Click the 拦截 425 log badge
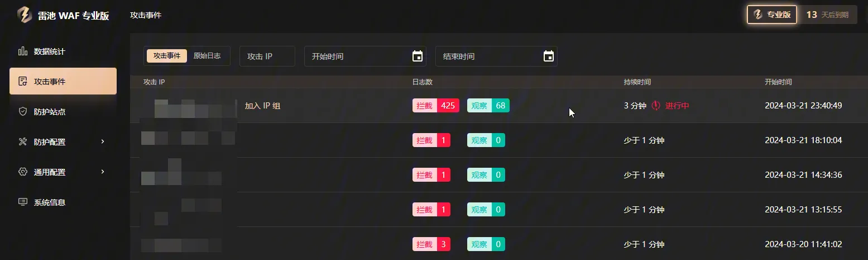The height and width of the screenshot is (260, 868). (x=435, y=106)
